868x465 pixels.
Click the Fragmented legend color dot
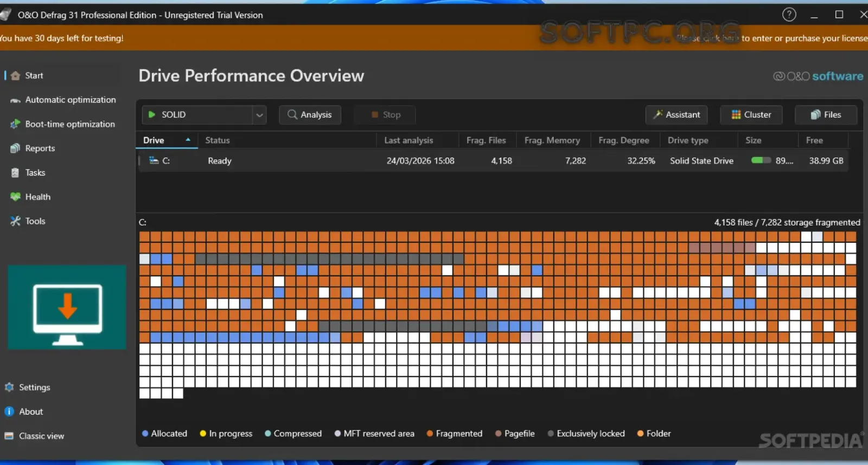[x=430, y=434]
